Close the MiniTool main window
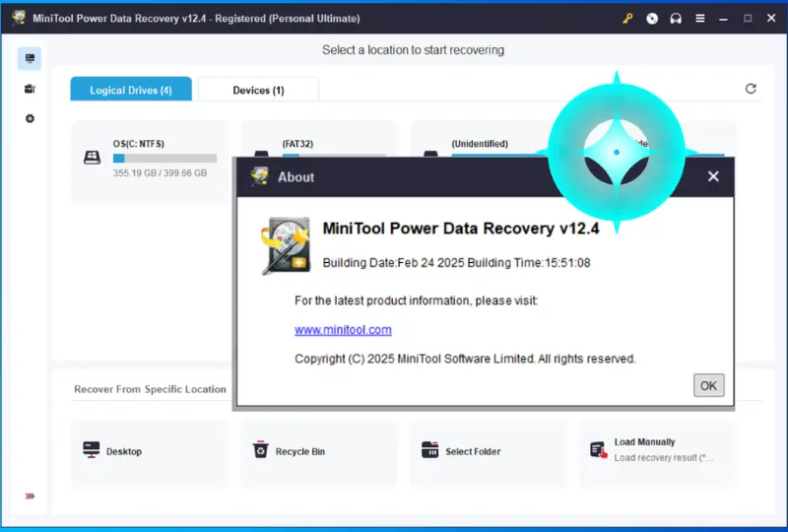This screenshot has height=532, width=788. pos(771,18)
